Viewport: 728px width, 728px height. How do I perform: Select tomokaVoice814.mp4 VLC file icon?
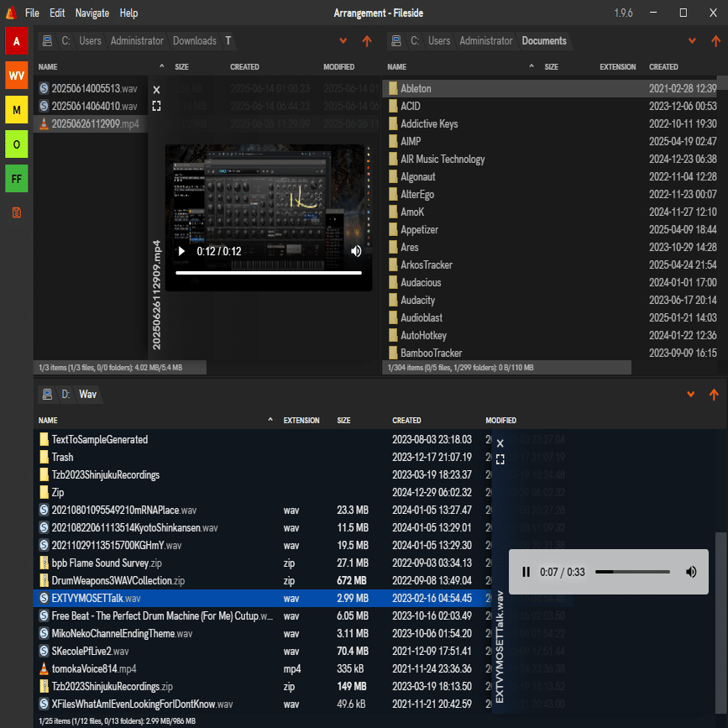coord(44,668)
